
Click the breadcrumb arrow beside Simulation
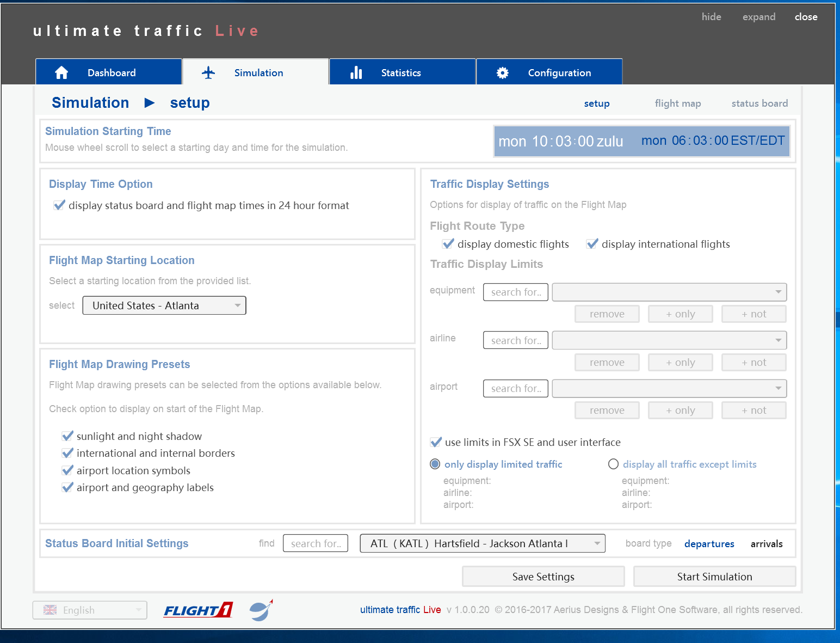point(150,103)
